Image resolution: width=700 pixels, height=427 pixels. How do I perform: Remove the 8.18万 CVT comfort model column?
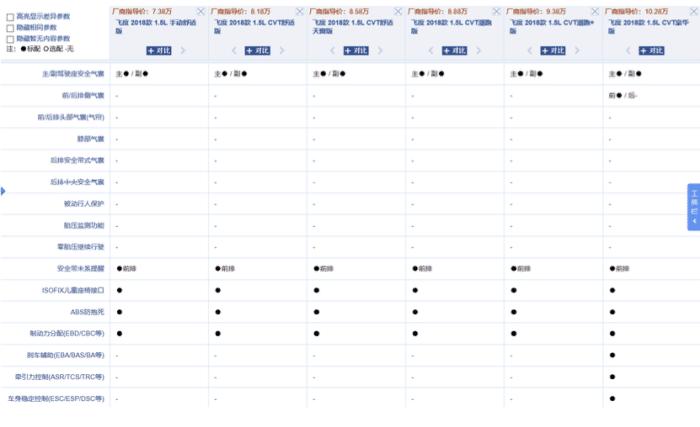299,11
